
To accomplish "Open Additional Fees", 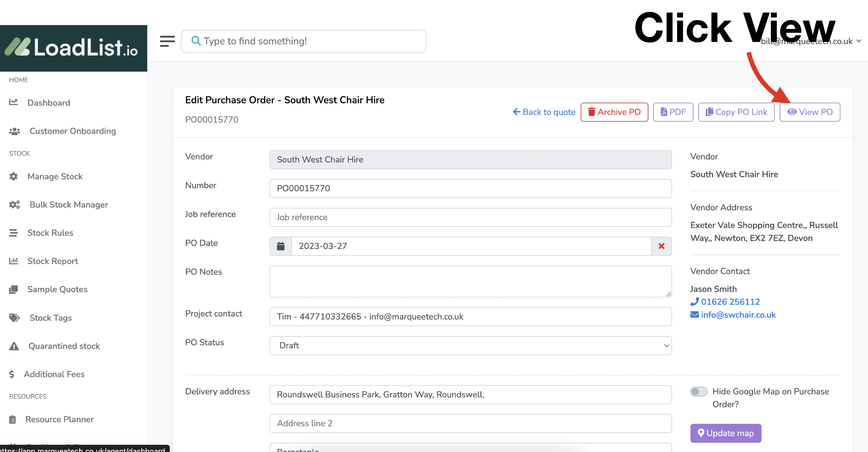I will pyautogui.click(x=54, y=374).
